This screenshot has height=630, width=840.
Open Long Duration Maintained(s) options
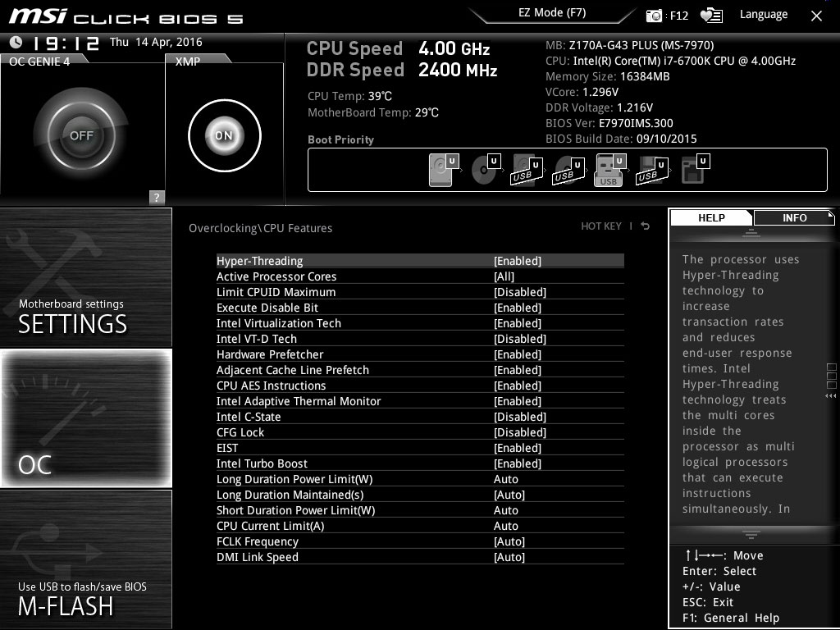(x=420, y=495)
